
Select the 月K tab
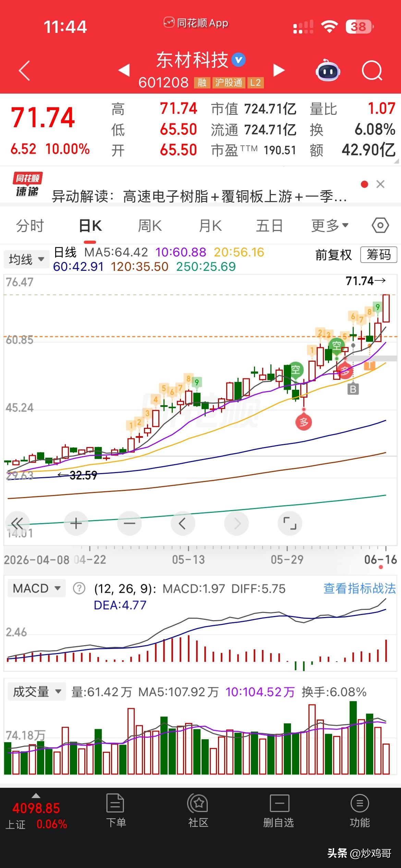pyautogui.click(x=210, y=226)
